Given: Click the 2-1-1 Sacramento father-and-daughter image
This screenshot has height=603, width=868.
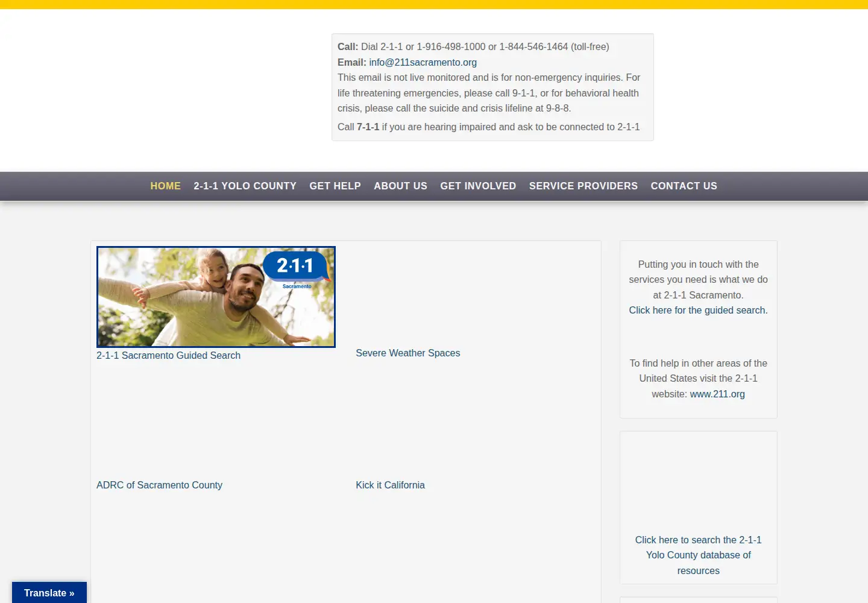Looking at the screenshot, I should pos(216,297).
